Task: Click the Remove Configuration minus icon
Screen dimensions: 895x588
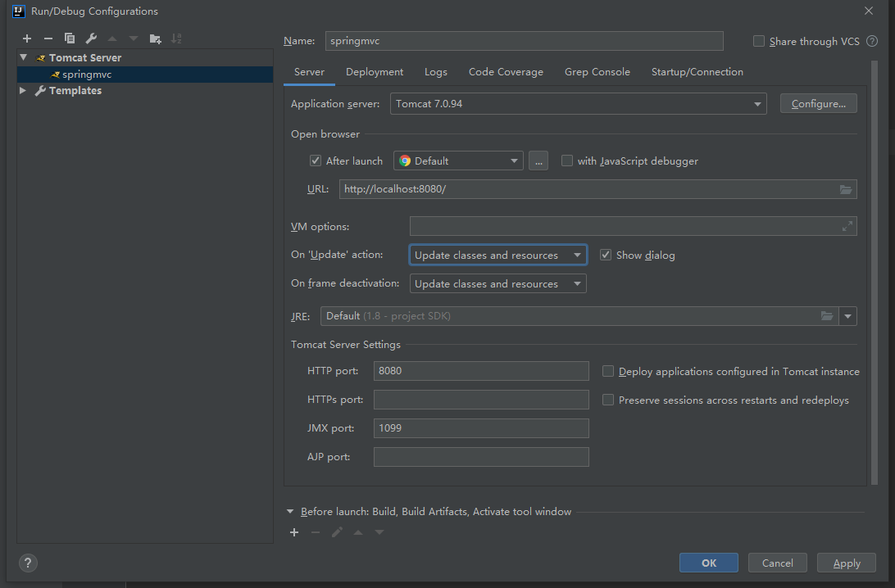Action: (x=48, y=38)
